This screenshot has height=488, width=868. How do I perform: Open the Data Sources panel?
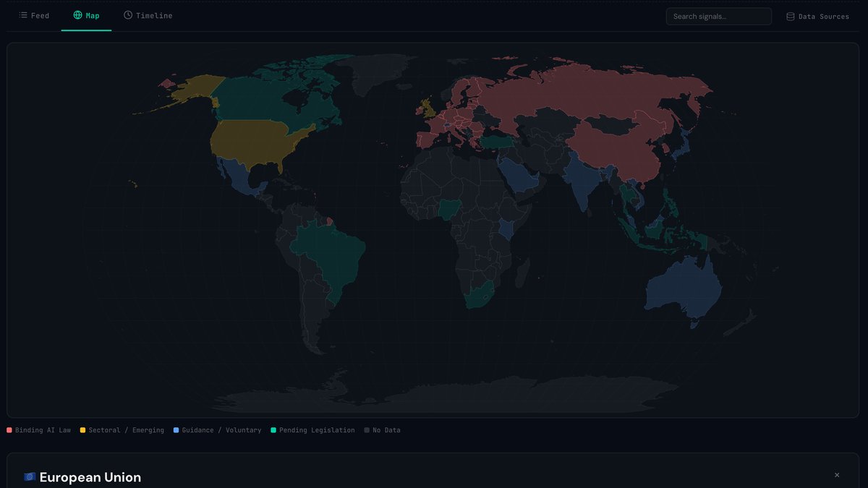[817, 15]
